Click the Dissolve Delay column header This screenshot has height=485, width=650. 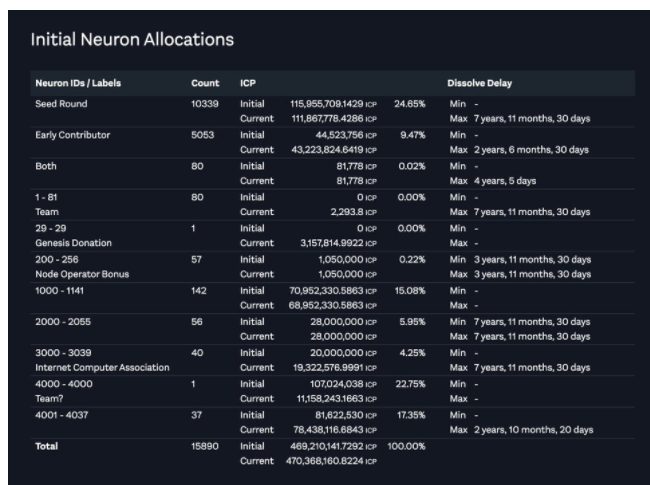click(x=479, y=83)
